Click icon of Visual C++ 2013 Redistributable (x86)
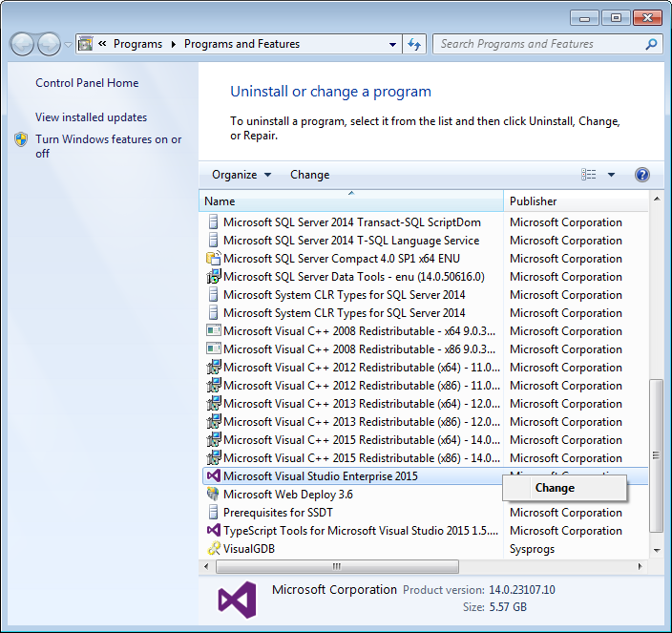 click(x=214, y=421)
